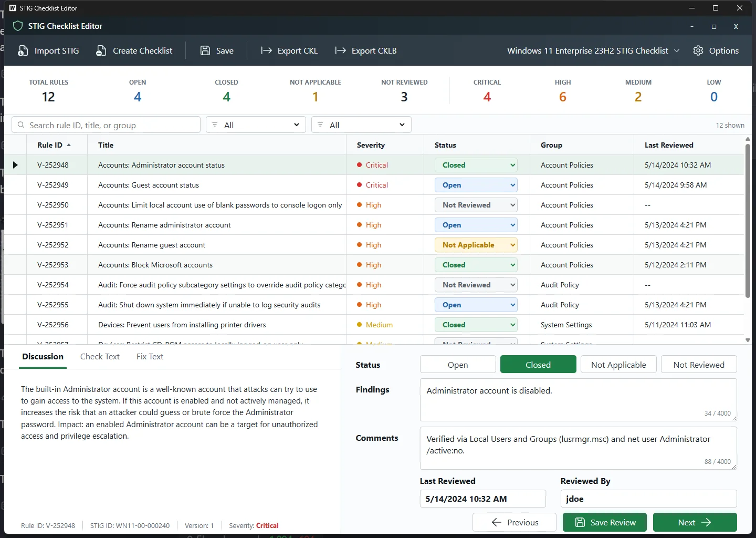Viewport: 756px width, 538px height.
Task: Click the Save floppy disk icon in the toolbar
Action: 205,50
